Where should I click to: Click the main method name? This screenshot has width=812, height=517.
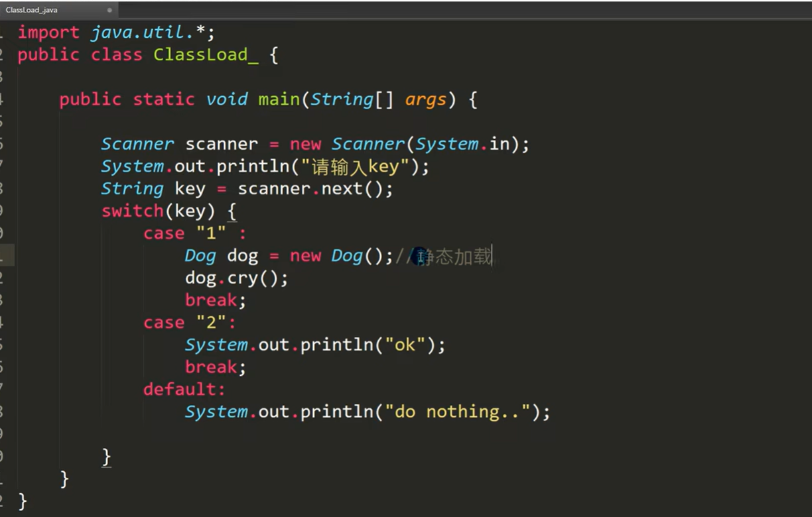pyautogui.click(x=279, y=99)
